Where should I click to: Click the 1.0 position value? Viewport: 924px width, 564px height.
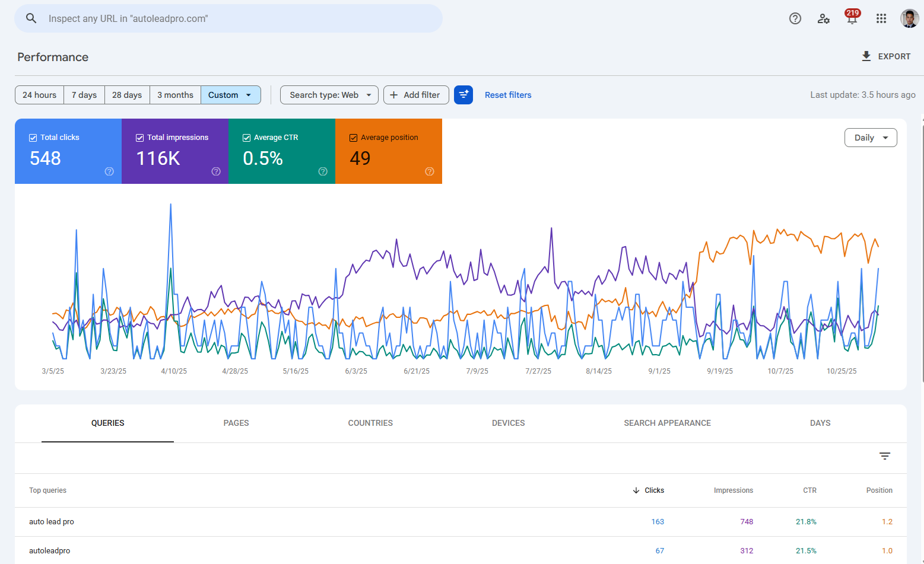pyautogui.click(x=887, y=551)
